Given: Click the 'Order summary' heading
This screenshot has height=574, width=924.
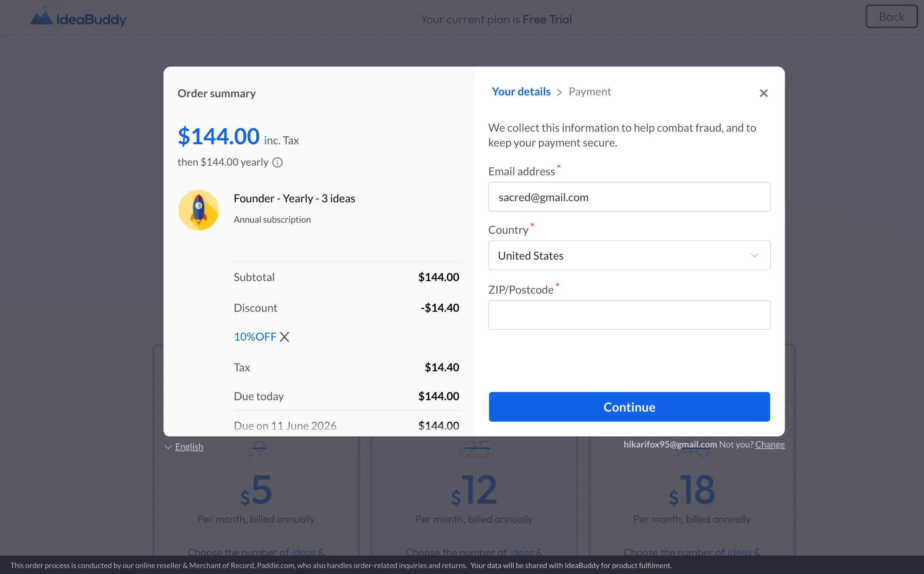Looking at the screenshot, I should pyautogui.click(x=216, y=94).
